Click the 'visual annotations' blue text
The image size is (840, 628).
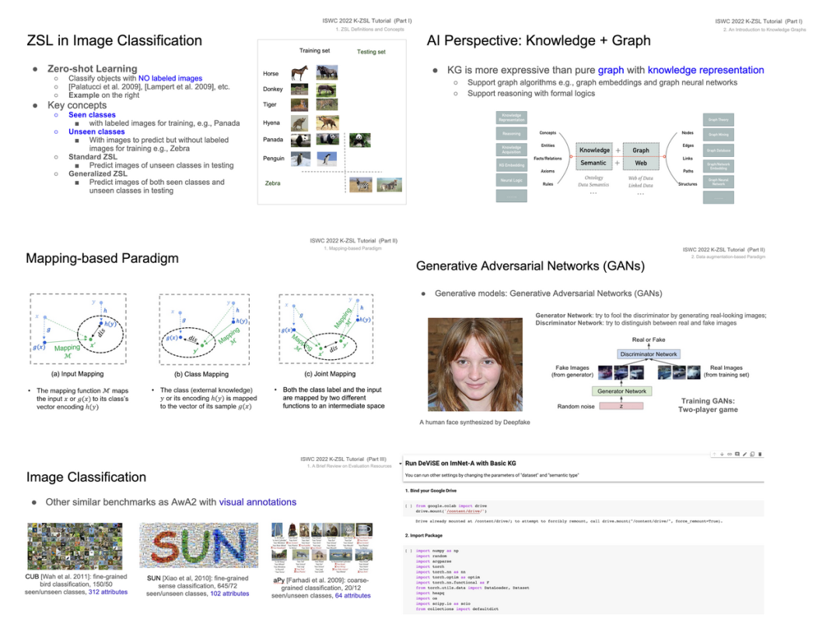[257, 502]
